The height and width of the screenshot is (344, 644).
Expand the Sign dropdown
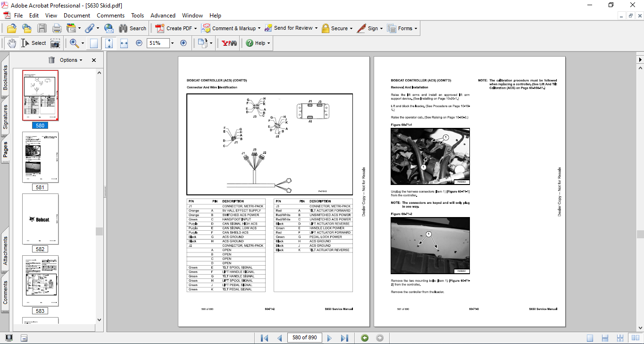382,28
